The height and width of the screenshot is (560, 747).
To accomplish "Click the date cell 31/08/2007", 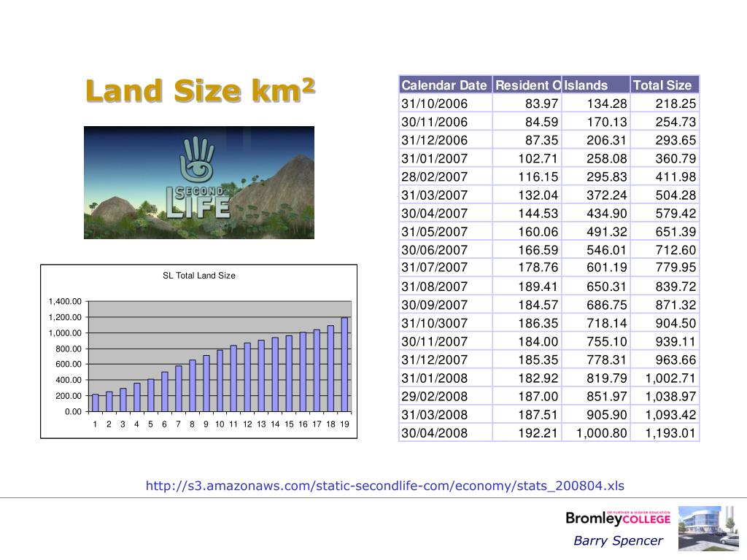I will tap(435, 287).
